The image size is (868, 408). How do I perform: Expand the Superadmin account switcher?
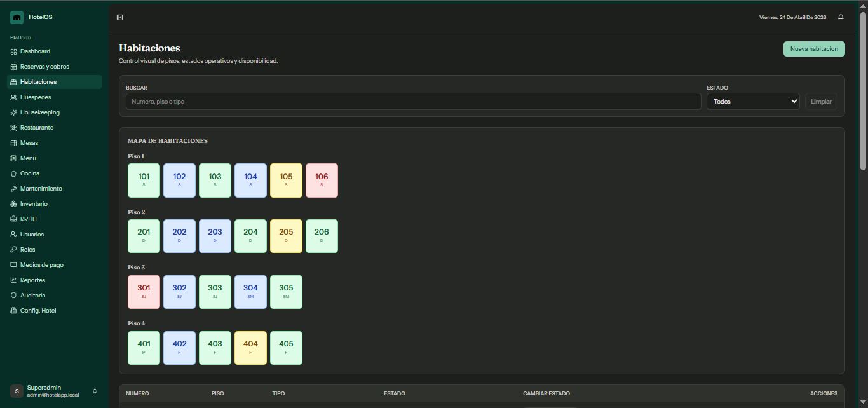(95, 391)
